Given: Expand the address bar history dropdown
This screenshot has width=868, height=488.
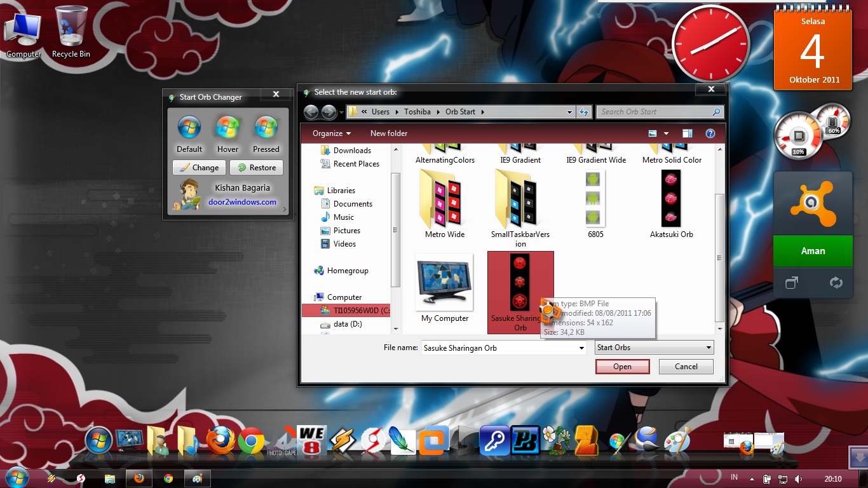Looking at the screenshot, I should point(569,112).
